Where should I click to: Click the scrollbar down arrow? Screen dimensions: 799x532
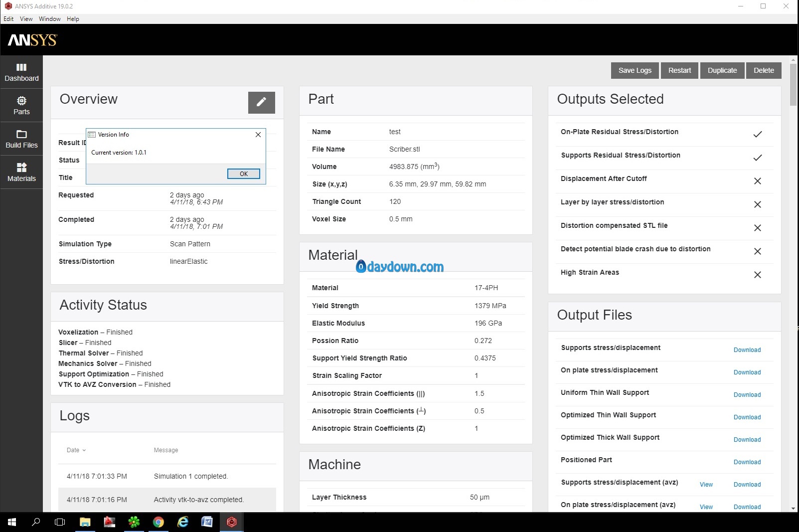click(x=793, y=508)
